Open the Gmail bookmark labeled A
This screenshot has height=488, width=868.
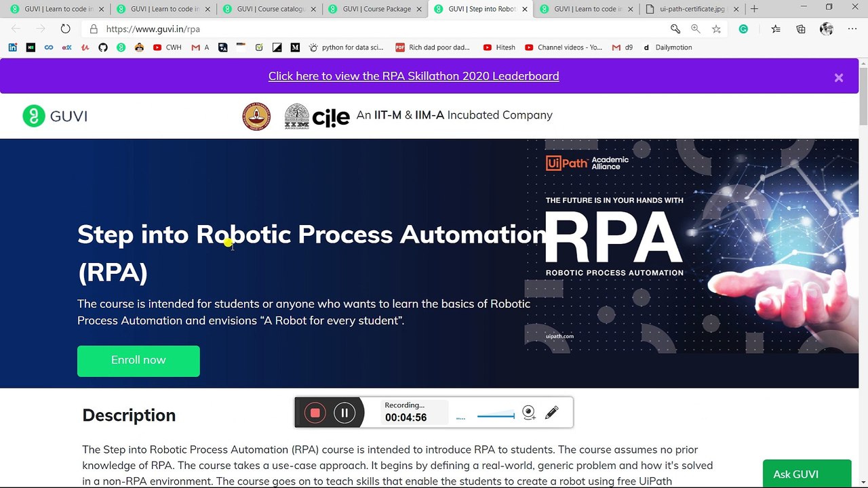point(201,47)
